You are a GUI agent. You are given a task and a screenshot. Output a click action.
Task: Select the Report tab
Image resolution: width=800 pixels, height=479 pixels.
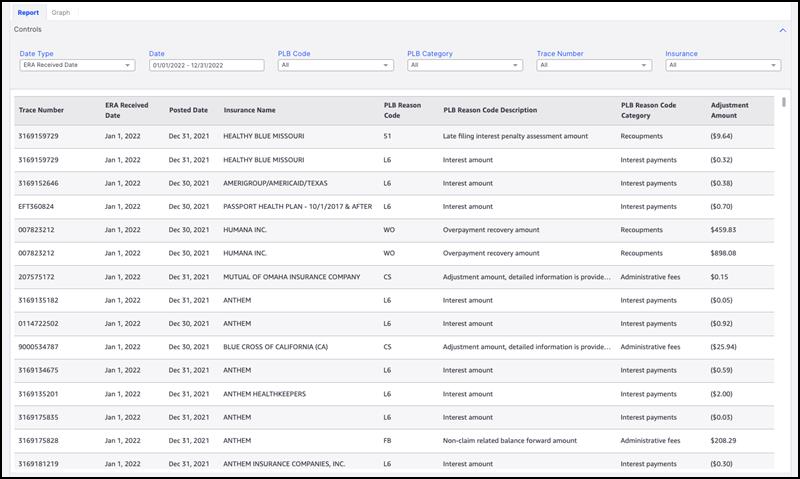[28, 13]
